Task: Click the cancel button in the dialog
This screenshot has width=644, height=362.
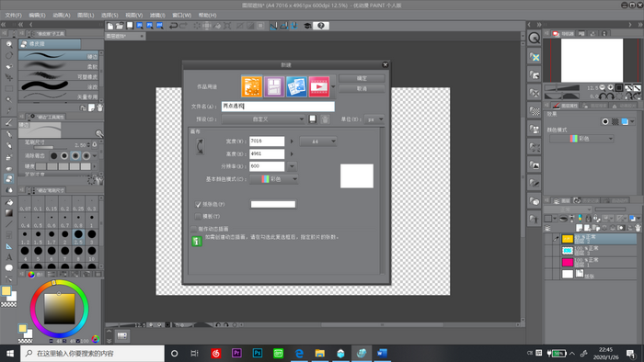Action: point(362,88)
